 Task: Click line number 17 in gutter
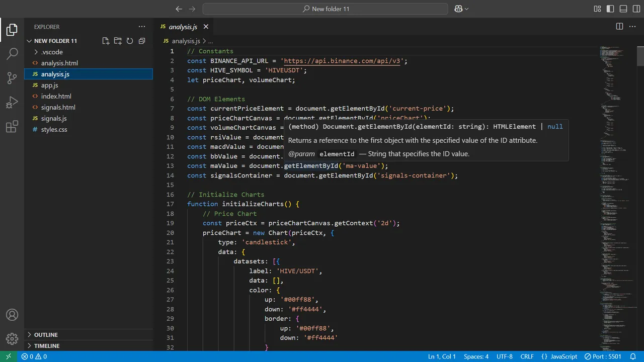click(x=170, y=204)
